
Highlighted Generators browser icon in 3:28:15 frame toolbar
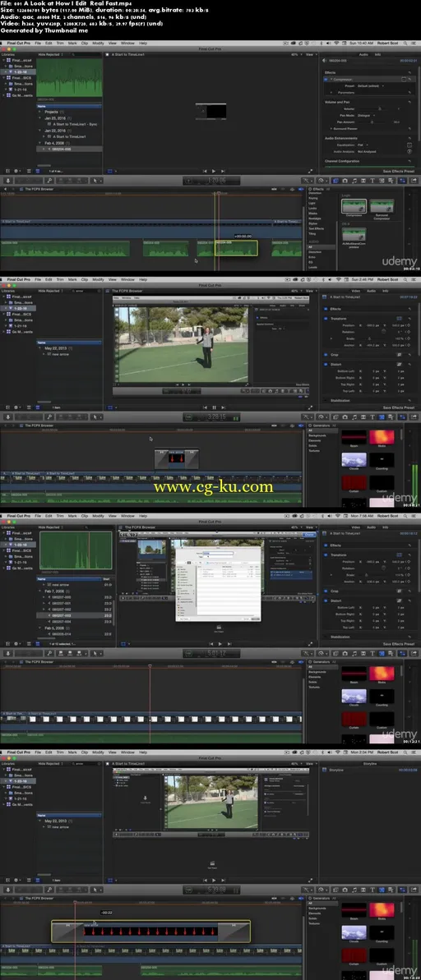(x=382, y=416)
